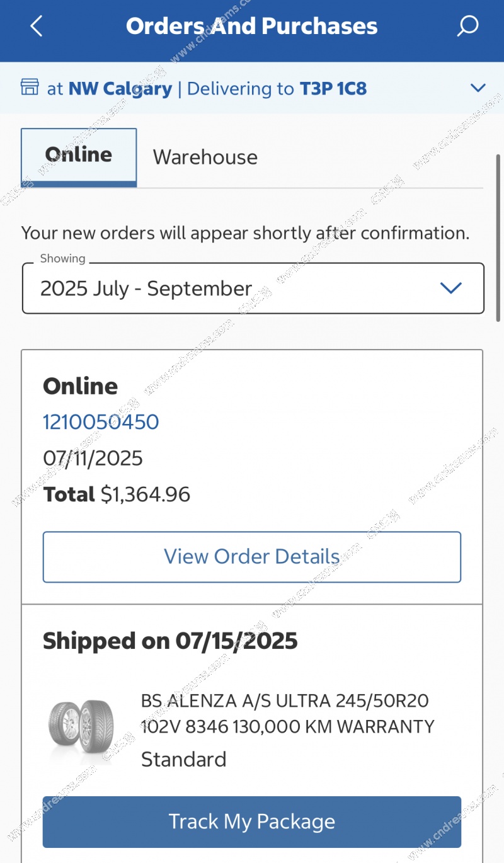Go back using the header arrow
Screen dimensions: 504x863
[x=37, y=26]
